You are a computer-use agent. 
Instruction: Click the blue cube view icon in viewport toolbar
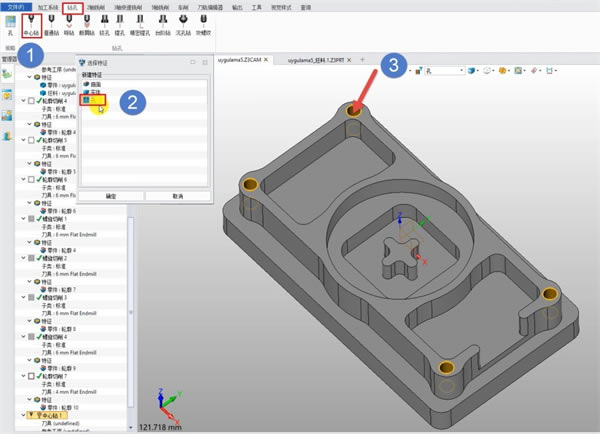coord(471,70)
